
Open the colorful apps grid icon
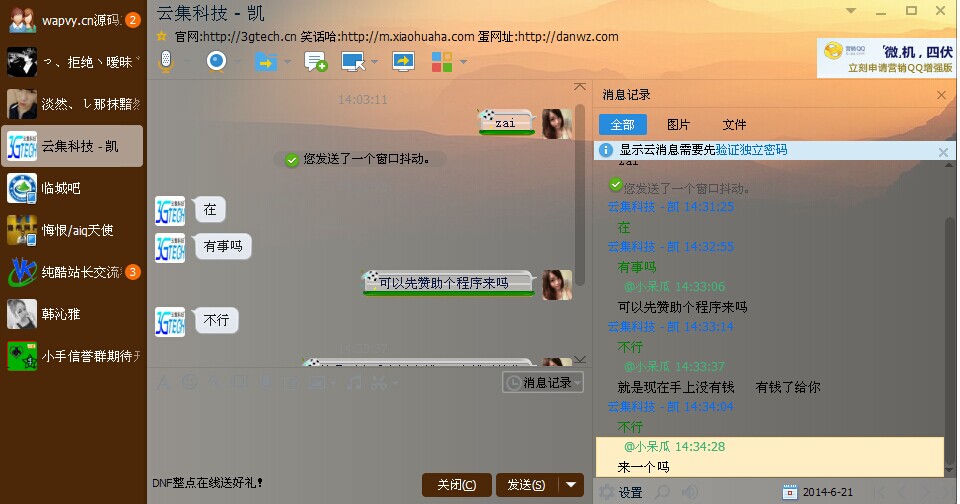pos(442,62)
